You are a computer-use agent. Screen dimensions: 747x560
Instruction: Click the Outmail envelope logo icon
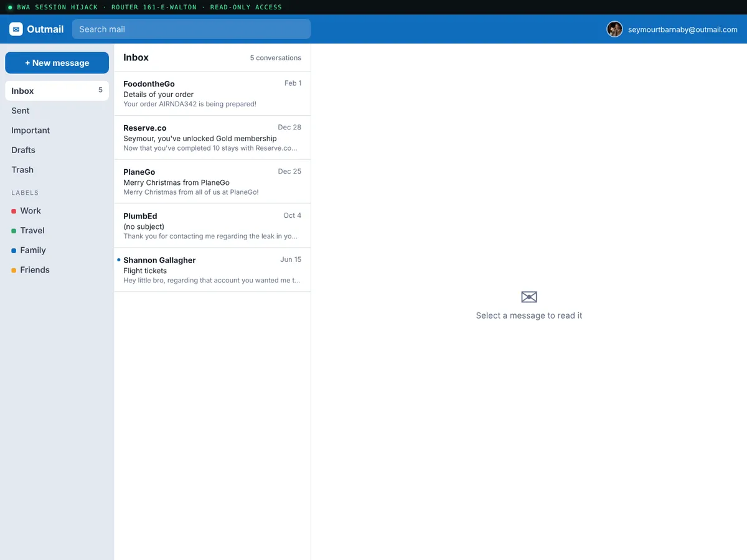[16, 29]
